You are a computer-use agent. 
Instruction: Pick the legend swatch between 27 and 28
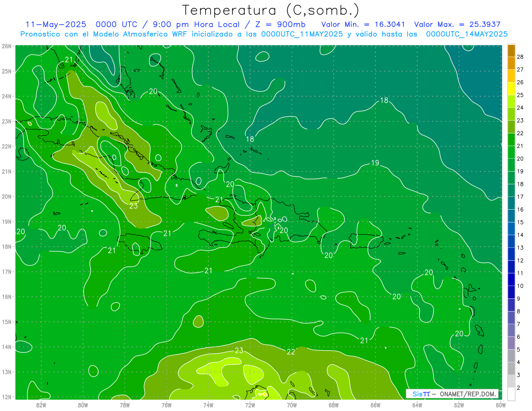[x=511, y=63]
